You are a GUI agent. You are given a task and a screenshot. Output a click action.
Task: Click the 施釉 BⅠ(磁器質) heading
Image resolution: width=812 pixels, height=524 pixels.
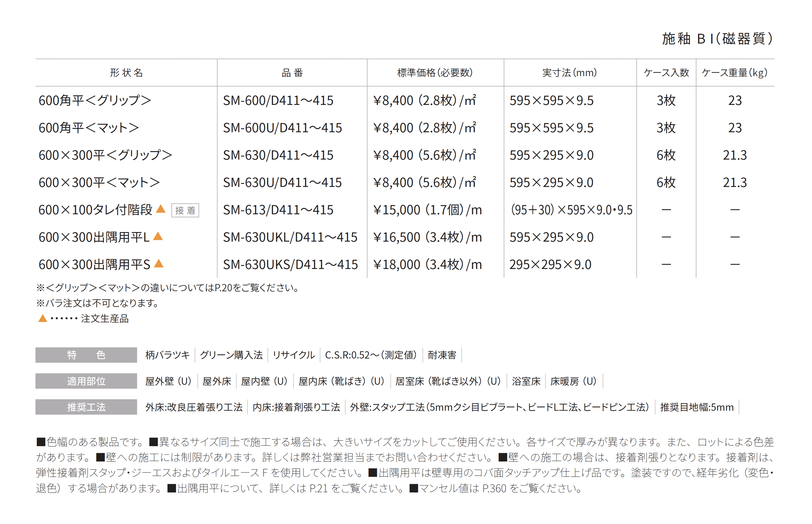pyautogui.click(x=717, y=39)
